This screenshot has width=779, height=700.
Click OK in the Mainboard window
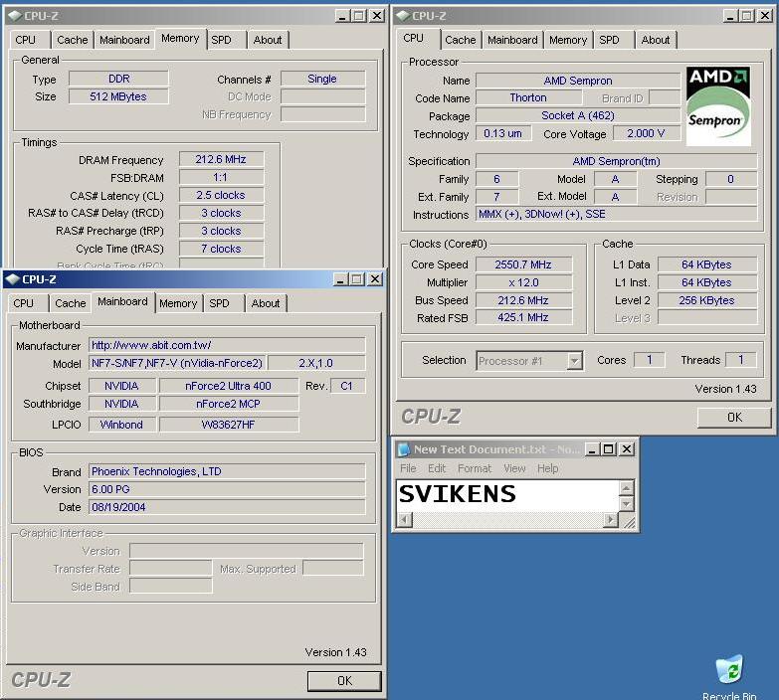[x=344, y=681]
